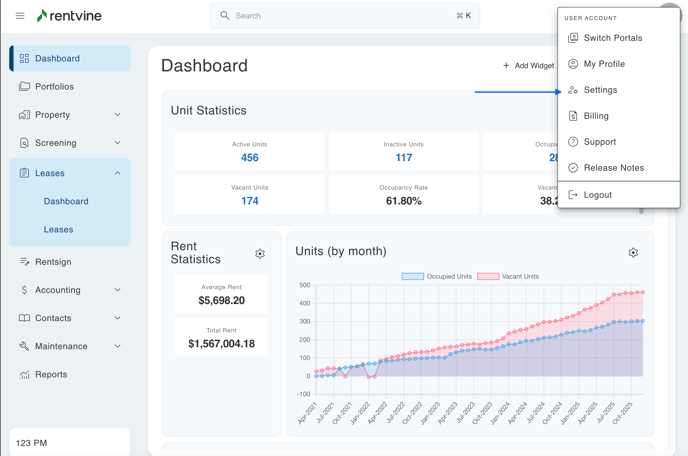This screenshot has height=456, width=688.
Task: Select Switch Portals menu entry
Action: pyautogui.click(x=612, y=38)
